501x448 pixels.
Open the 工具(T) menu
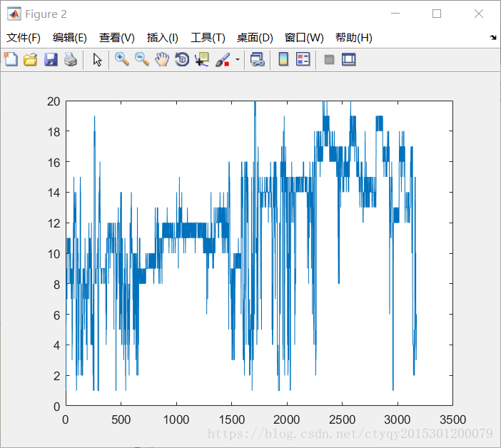(208, 38)
